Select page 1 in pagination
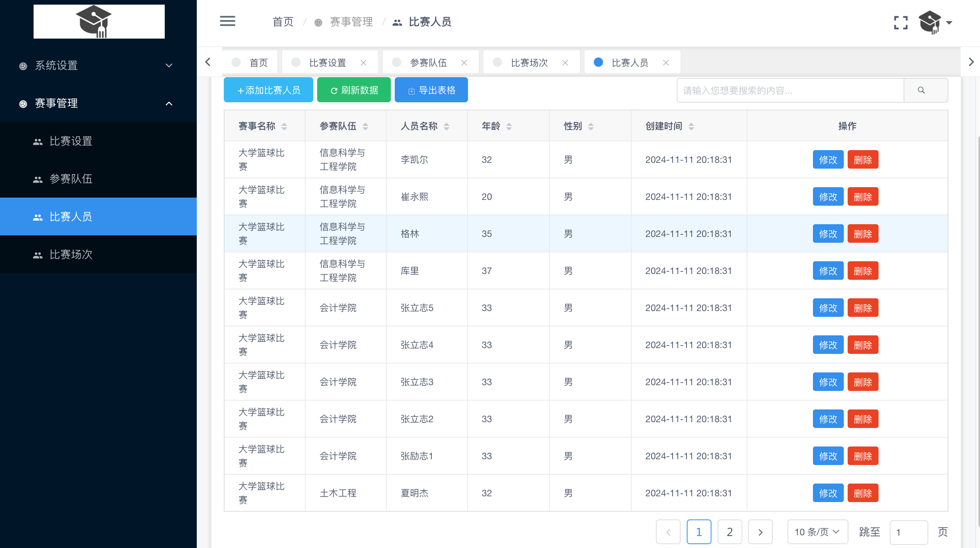This screenshot has height=548, width=980. click(x=699, y=532)
